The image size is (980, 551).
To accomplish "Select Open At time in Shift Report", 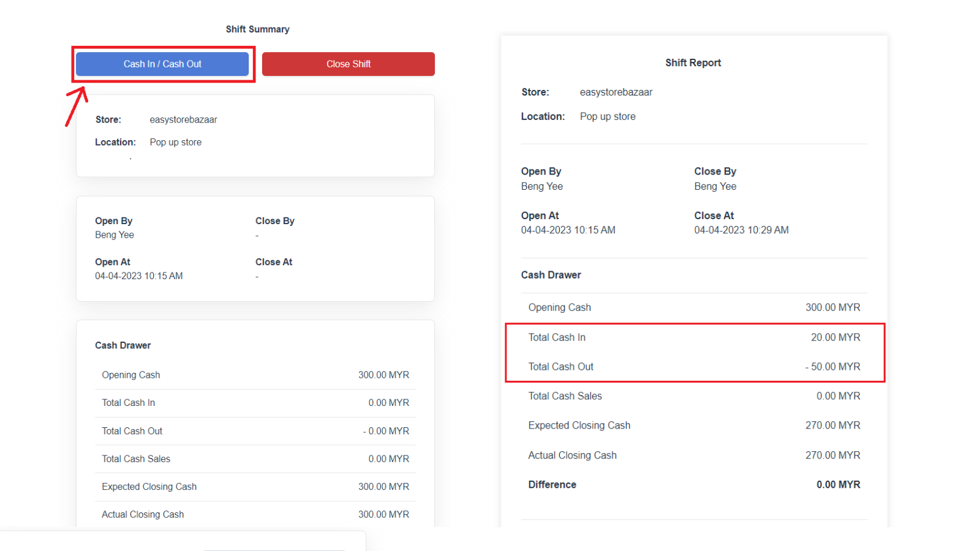I will click(x=568, y=230).
